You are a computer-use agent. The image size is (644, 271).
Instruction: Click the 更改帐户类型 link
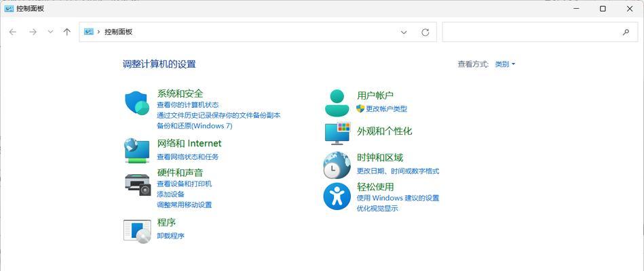point(387,108)
